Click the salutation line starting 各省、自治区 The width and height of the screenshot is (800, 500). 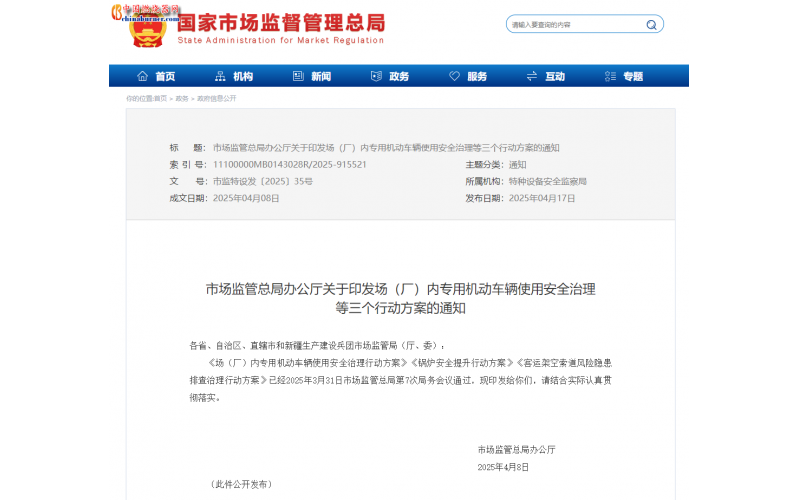(316, 346)
